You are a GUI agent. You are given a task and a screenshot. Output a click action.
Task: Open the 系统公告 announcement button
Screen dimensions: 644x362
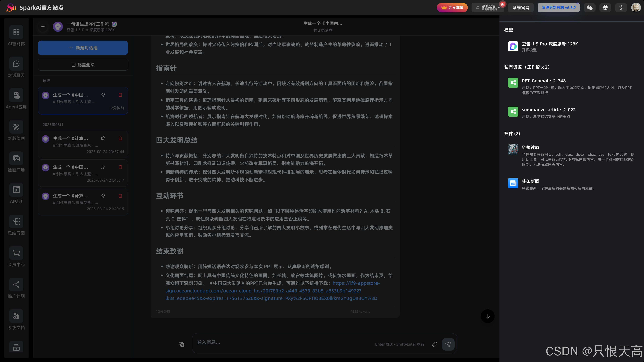tap(488, 8)
